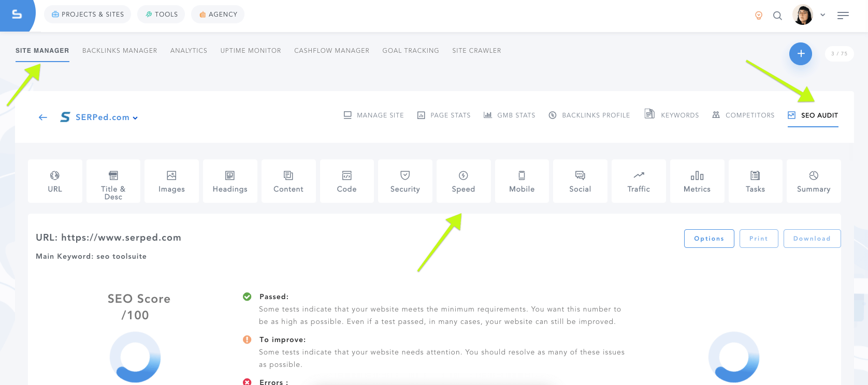Viewport: 868px width, 385px height.
Task: Open the Site Crawler tab
Action: pyautogui.click(x=476, y=51)
